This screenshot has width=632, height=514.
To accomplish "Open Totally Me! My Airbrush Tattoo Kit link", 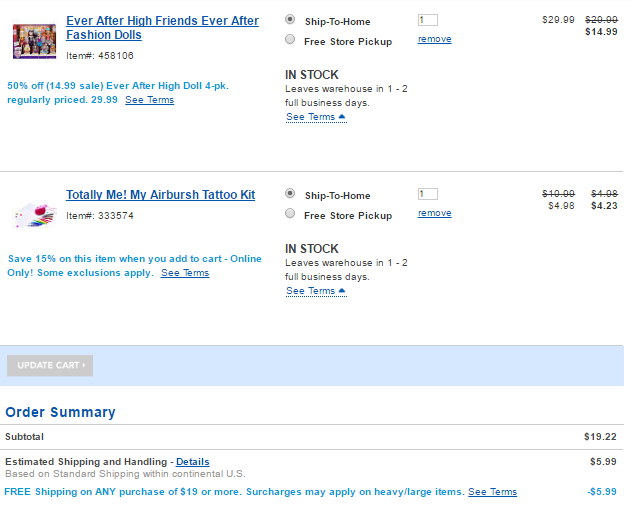I will (160, 195).
